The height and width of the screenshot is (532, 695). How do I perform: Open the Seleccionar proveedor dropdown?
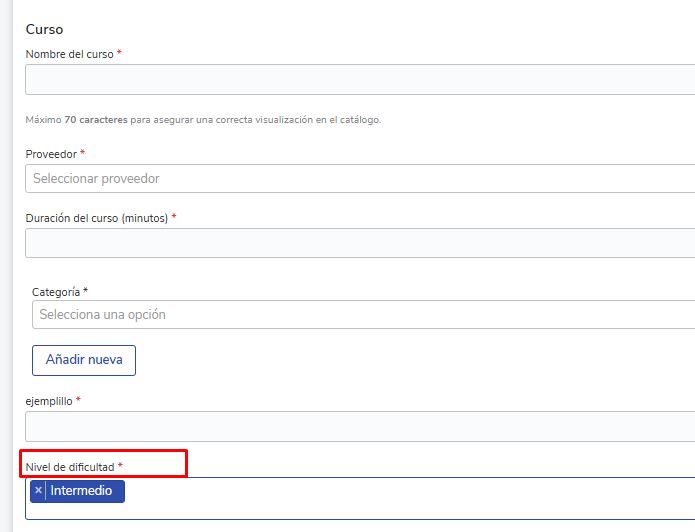tap(360, 179)
